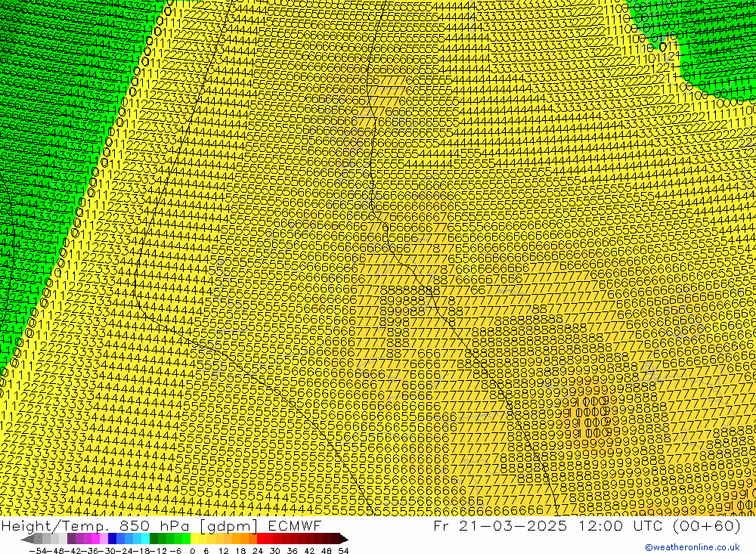Click the '-54' legend value

tap(39, 551)
